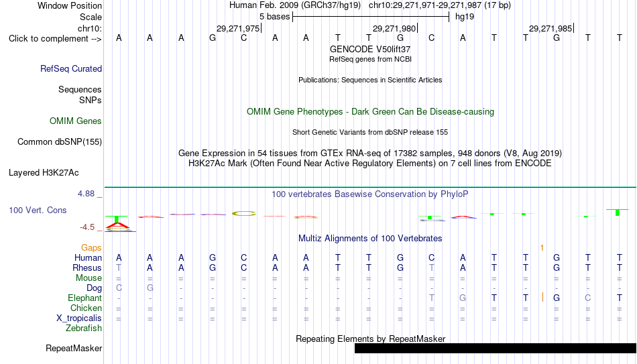Click the H3K27Ac Mark ENCODE title
This screenshot has height=364, width=637.
pos(370,164)
